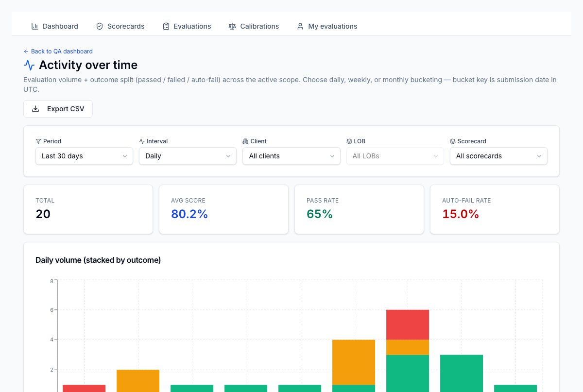This screenshot has height=392, width=583.
Task: Click the Activity over time heading
Action: (88, 65)
